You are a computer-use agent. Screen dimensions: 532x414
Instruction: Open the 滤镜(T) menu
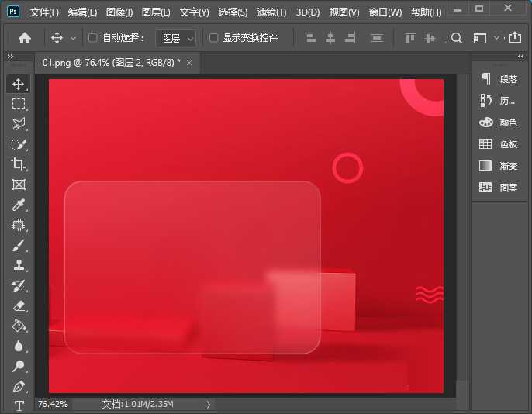pos(271,12)
